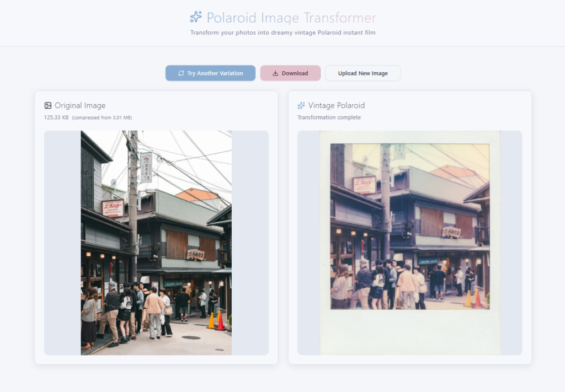Click the sparkle icon beside the page title
This screenshot has width=565, height=392.
(x=196, y=17)
